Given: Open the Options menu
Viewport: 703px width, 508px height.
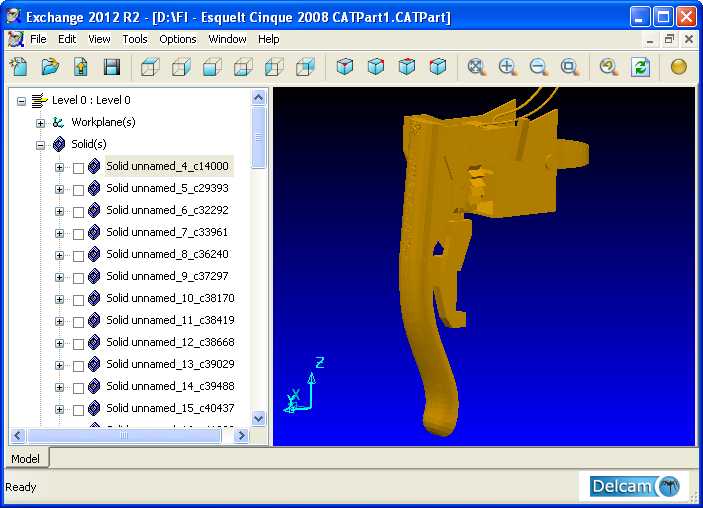Looking at the screenshot, I should 178,39.
